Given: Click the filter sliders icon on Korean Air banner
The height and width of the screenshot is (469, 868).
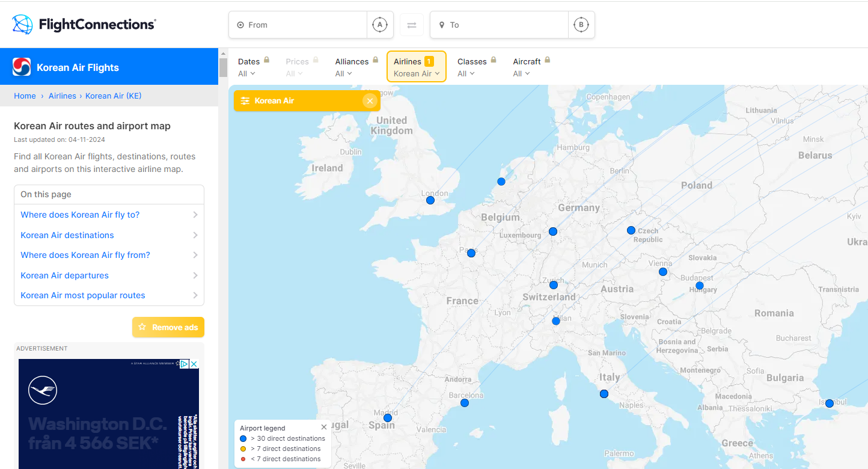Looking at the screenshot, I should [x=245, y=101].
